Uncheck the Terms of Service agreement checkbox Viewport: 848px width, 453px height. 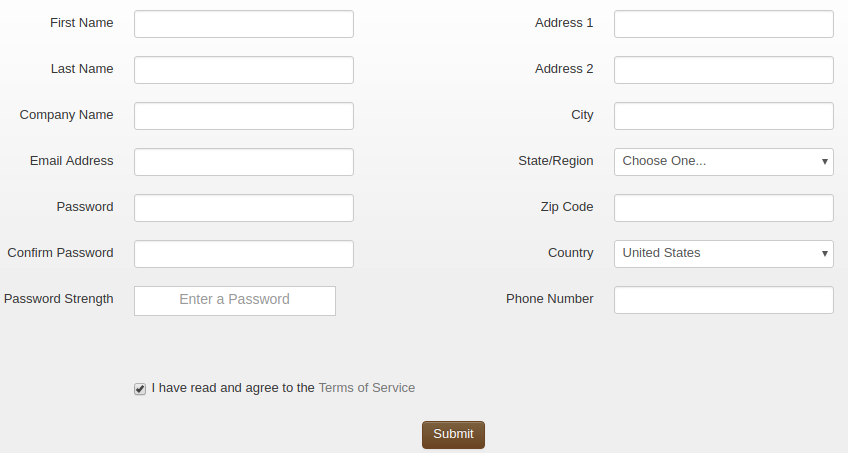coord(140,389)
